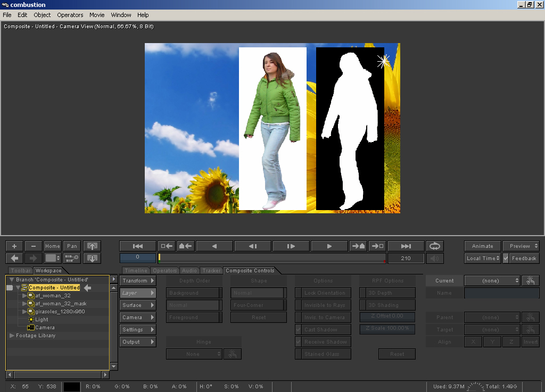Click the up arrow navigation icon
Image resolution: width=545 pixels, height=392 pixels.
point(92,246)
